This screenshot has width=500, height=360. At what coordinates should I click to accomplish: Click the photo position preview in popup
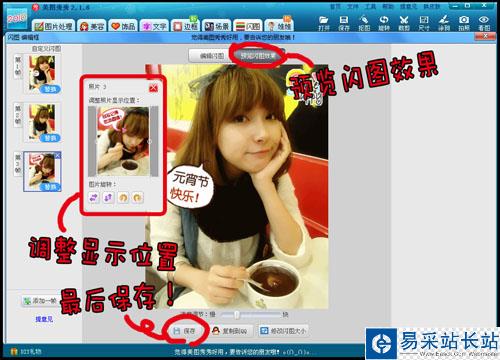pyautogui.click(x=123, y=141)
